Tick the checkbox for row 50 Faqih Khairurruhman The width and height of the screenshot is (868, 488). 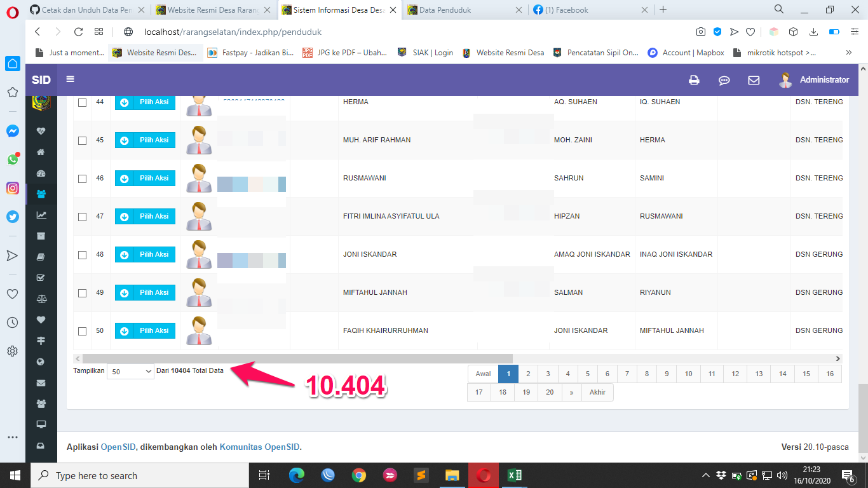(x=82, y=330)
